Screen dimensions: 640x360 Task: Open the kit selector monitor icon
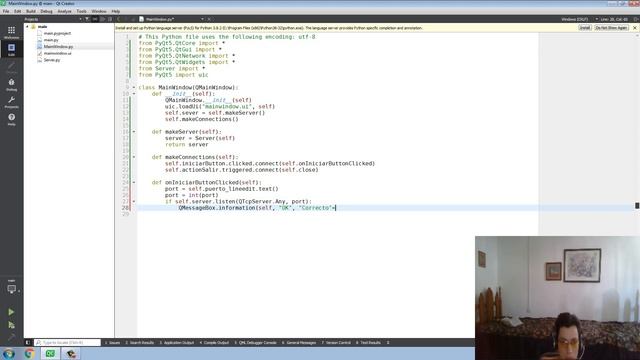click(11, 289)
